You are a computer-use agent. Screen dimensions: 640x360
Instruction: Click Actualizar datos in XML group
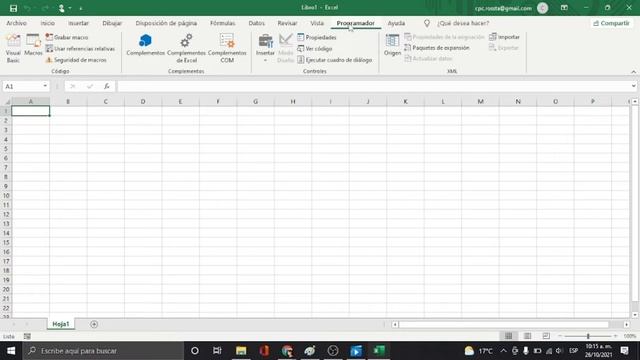click(428, 58)
